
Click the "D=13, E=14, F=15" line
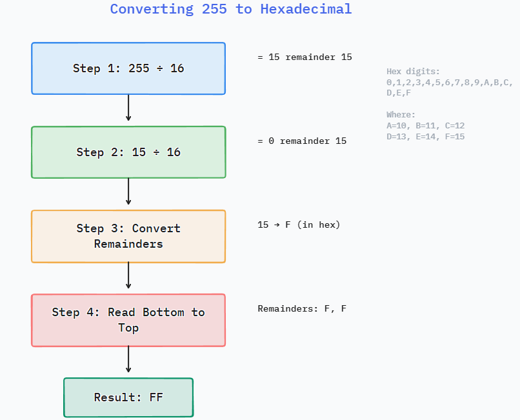coord(426,137)
